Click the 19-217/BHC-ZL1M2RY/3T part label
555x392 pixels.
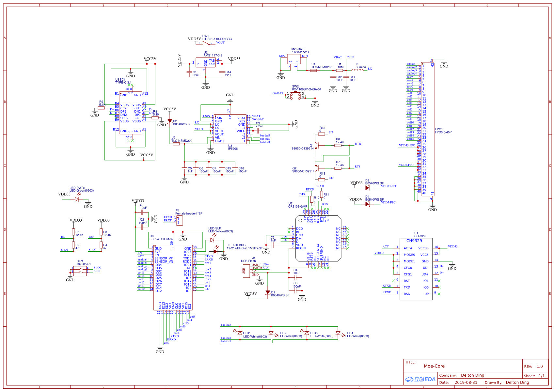pos(245,248)
